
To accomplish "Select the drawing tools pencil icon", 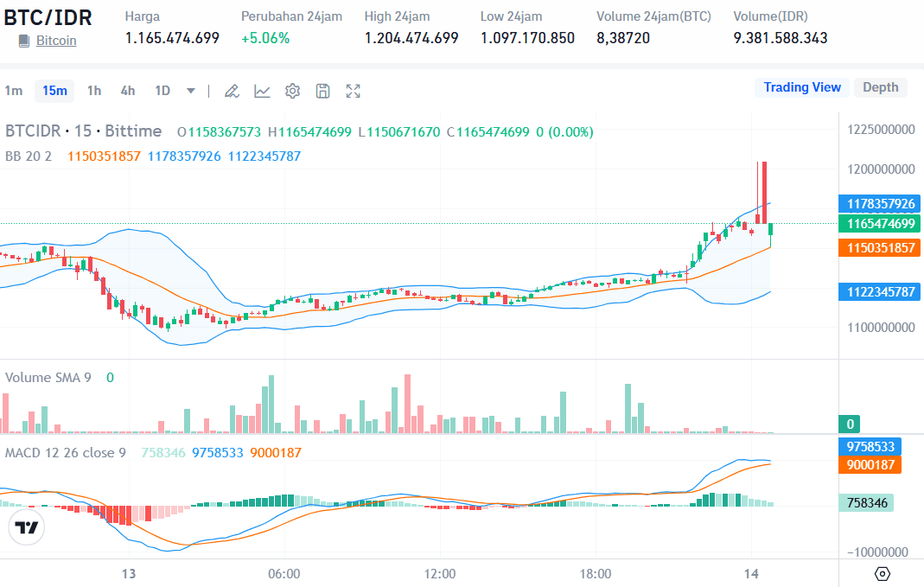I will click(232, 90).
